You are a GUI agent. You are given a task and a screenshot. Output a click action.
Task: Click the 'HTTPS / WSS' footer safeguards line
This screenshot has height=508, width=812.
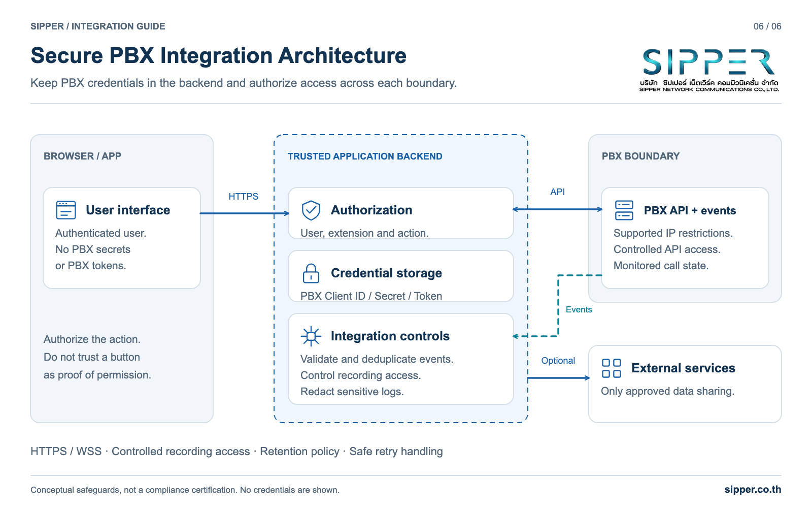coord(236,452)
